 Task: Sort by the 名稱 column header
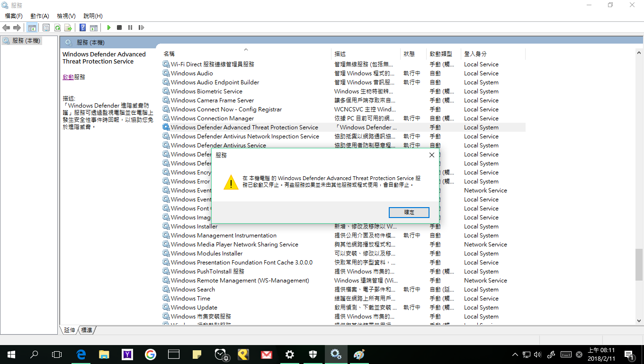(x=246, y=54)
